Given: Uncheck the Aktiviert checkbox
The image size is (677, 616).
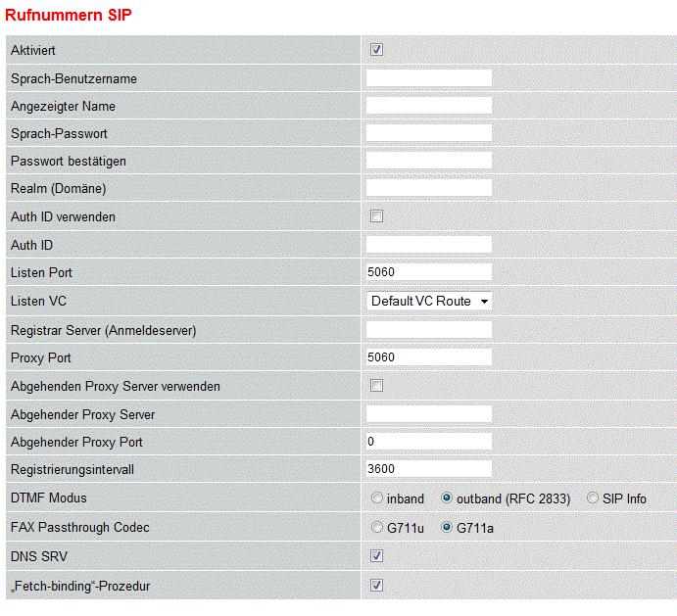Looking at the screenshot, I should tap(376, 50).
